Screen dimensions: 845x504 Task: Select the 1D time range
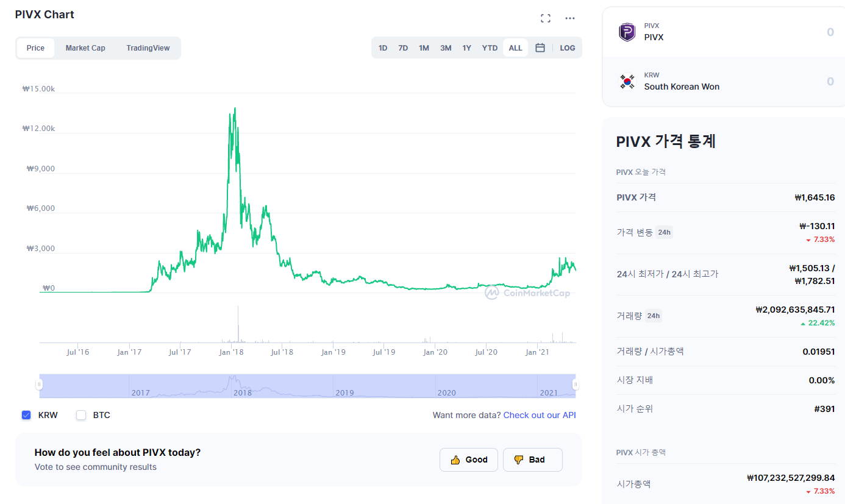pyautogui.click(x=383, y=48)
